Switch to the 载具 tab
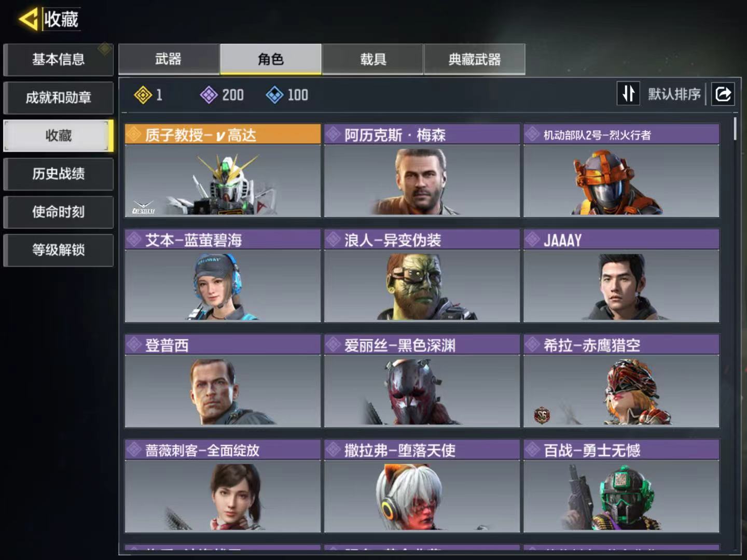 [x=373, y=59]
